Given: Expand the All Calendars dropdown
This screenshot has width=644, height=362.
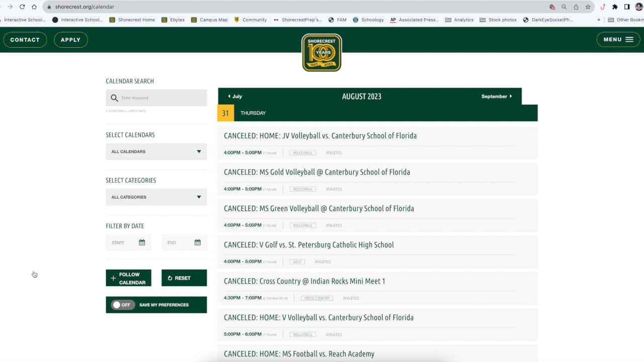Looking at the screenshot, I should click(156, 151).
